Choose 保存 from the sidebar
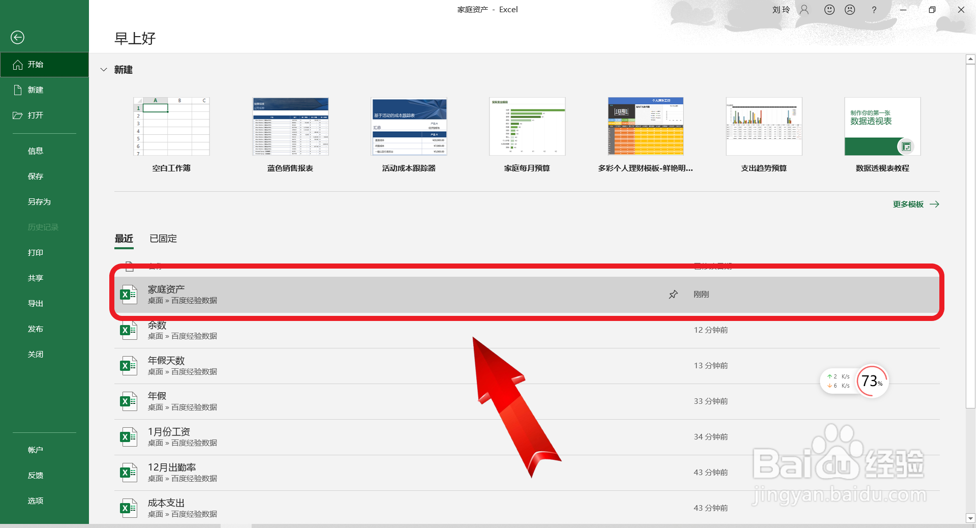 pos(44,177)
